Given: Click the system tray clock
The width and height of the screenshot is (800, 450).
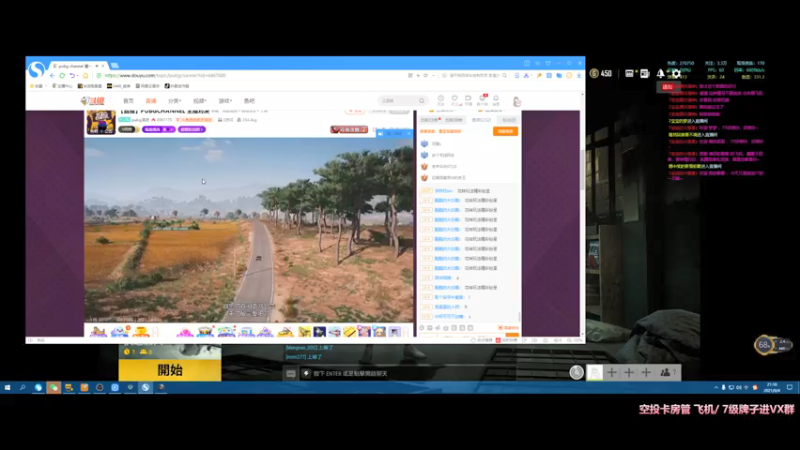Looking at the screenshot, I should coord(771,387).
